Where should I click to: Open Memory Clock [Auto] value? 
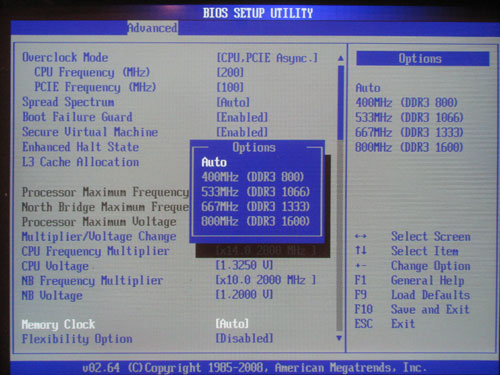[x=232, y=324]
